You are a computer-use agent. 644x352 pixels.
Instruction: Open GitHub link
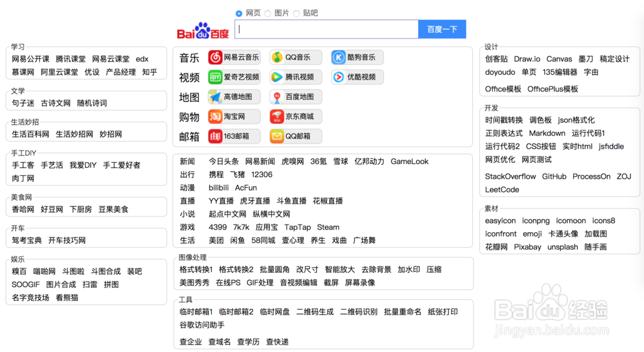click(x=554, y=176)
